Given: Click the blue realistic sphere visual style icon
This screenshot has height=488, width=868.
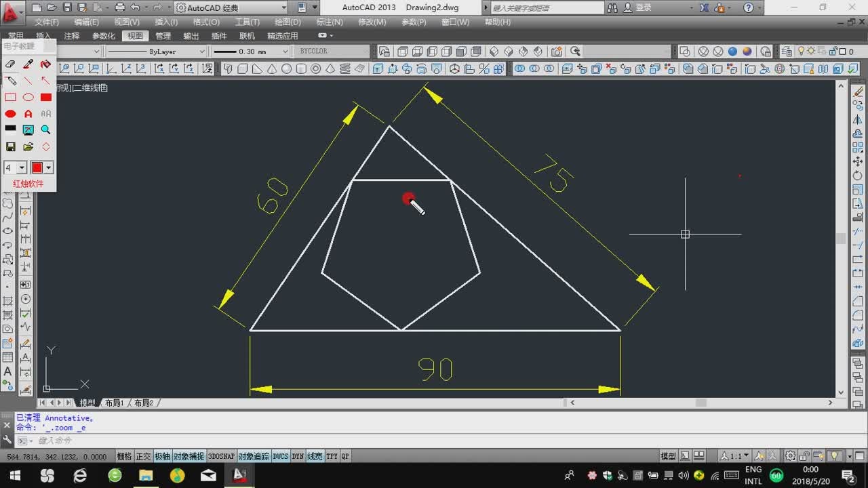Looking at the screenshot, I should click(x=732, y=52).
